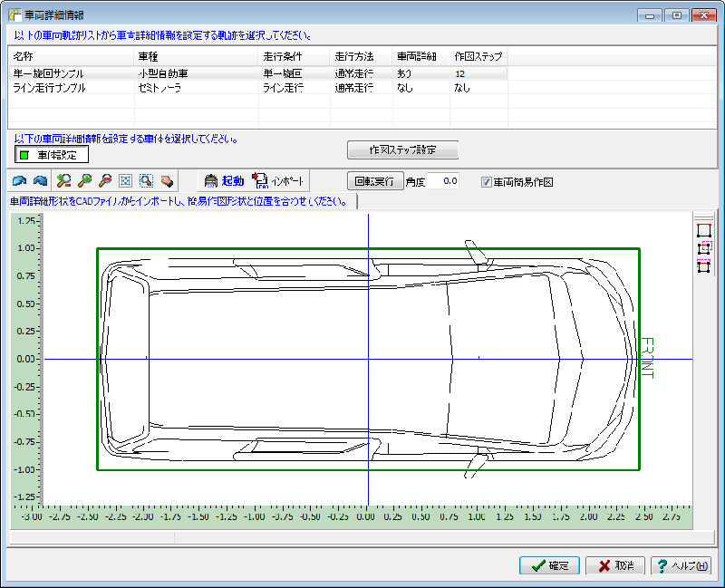Select the pan hand tool
This screenshot has width=725, height=588.
tap(167, 180)
